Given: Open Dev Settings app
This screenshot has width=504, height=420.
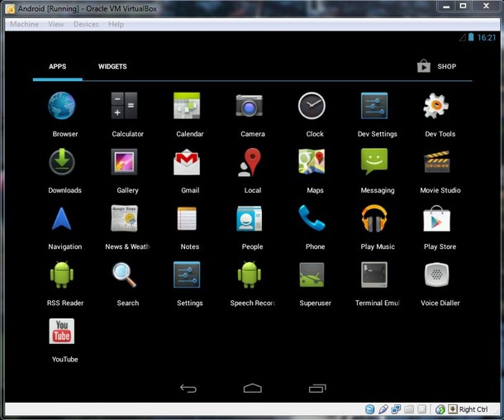Looking at the screenshot, I should [374, 106].
